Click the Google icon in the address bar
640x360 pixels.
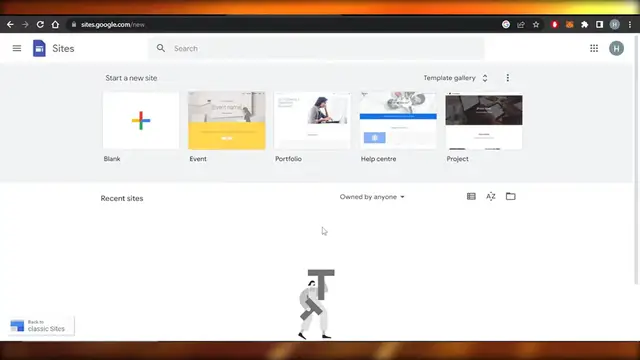[x=506, y=24]
